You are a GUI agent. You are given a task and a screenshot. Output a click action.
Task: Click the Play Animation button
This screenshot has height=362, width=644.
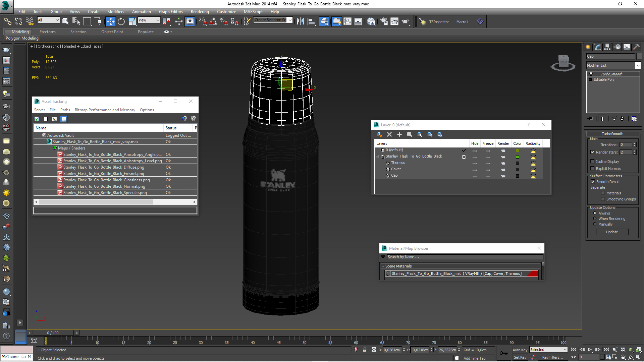pos(590,350)
